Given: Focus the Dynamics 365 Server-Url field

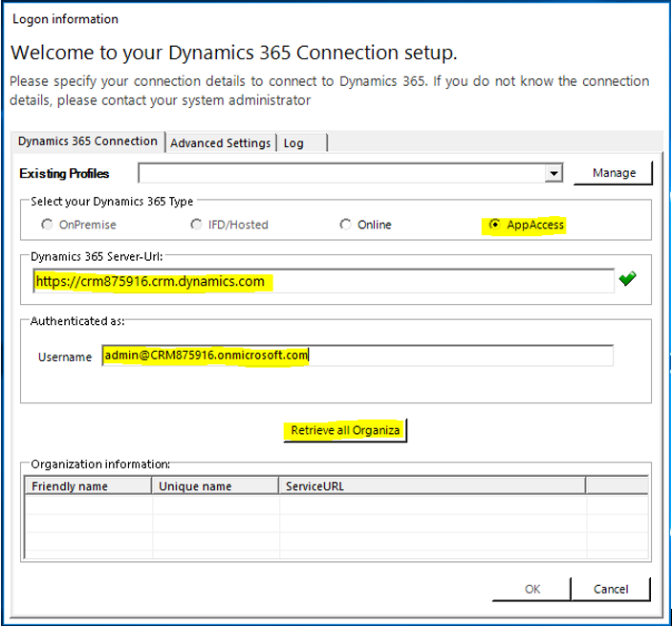Looking at the screenshot, I should click(323, 281).
